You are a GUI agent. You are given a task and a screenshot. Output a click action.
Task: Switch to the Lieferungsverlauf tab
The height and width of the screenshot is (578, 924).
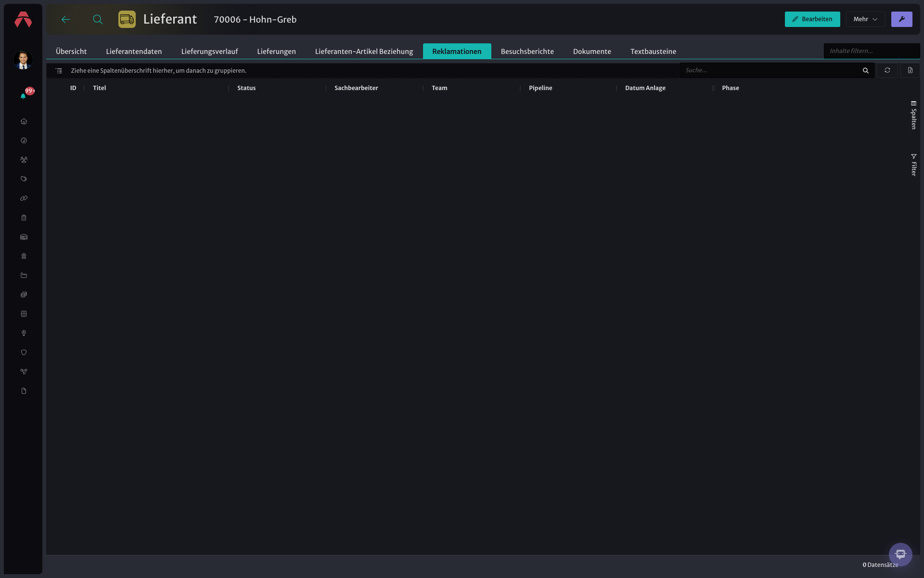(x=209, y=52)
